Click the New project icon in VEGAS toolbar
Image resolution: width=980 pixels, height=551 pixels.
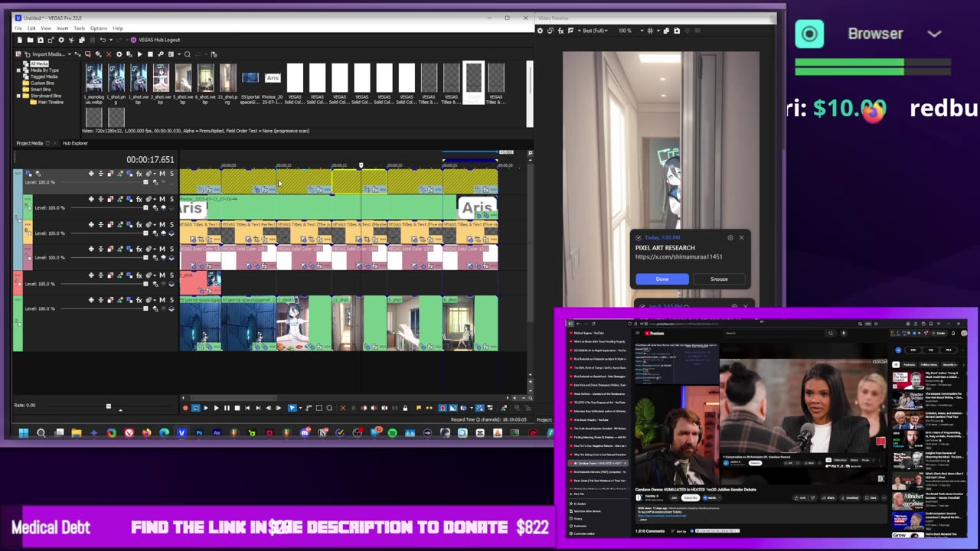[20, 40]
